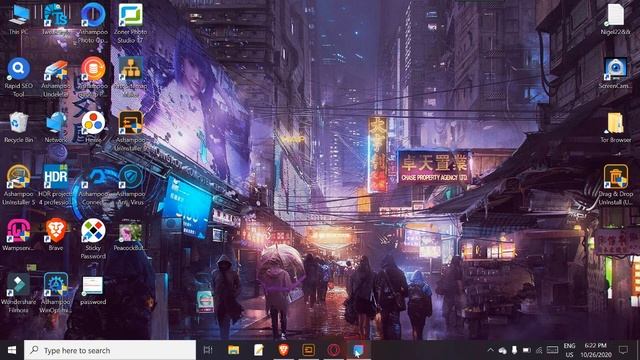Select the password file on desktop
The height and width of the screenshot is (360, 640).
[93, 291]
